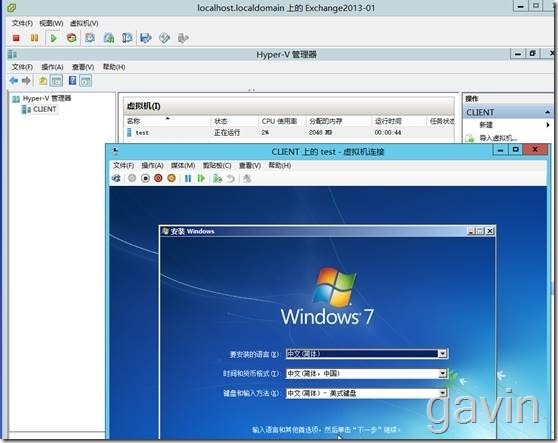The image size is (558, 443).
Task: Open the 虚拟机(V) menu at top
Action: coord(84,23)
